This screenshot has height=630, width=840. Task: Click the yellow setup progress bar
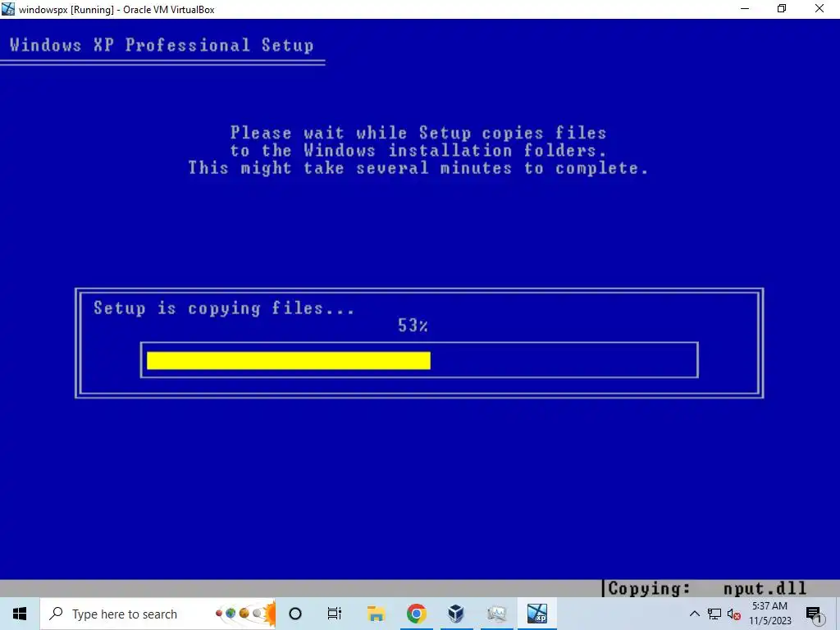[x=289, y=361]
